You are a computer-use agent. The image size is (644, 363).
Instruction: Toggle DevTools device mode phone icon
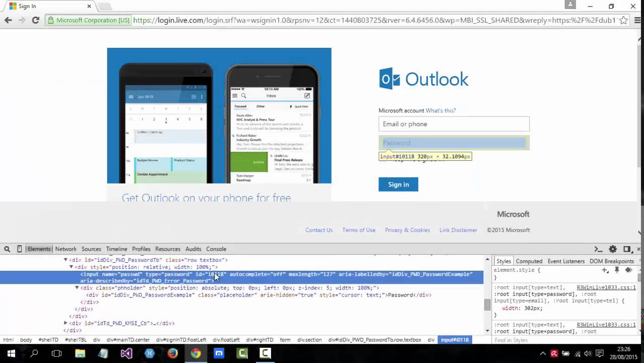tap(20, 249)
